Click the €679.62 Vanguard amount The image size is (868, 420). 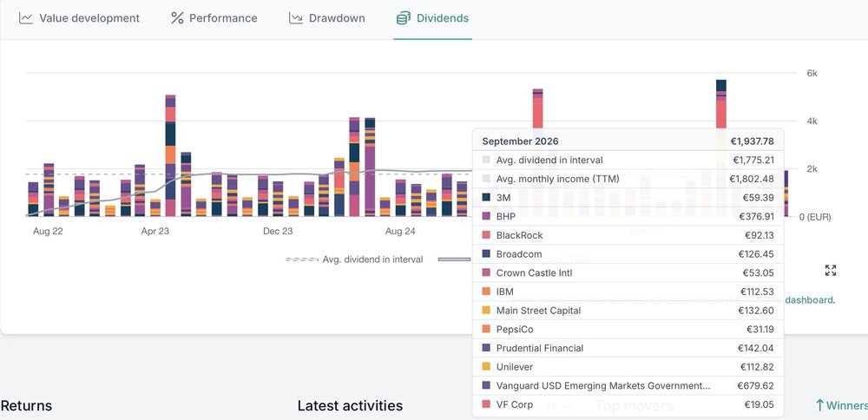756,385
